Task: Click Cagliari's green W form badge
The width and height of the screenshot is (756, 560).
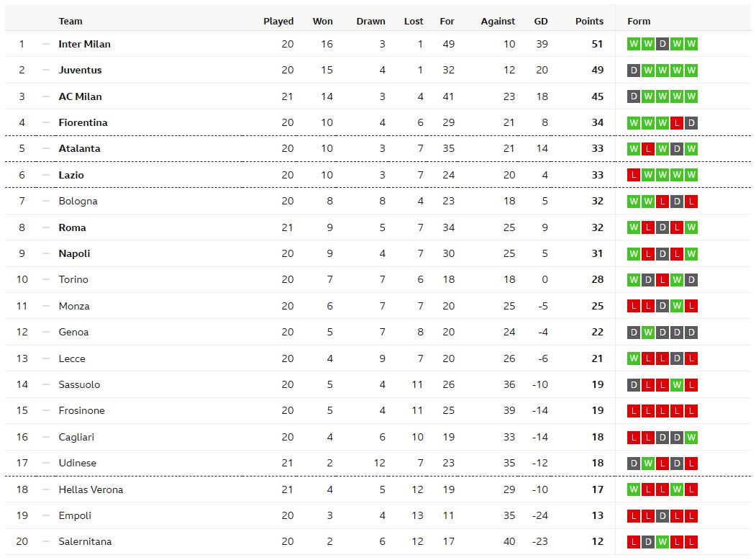Action: point(691,438)
